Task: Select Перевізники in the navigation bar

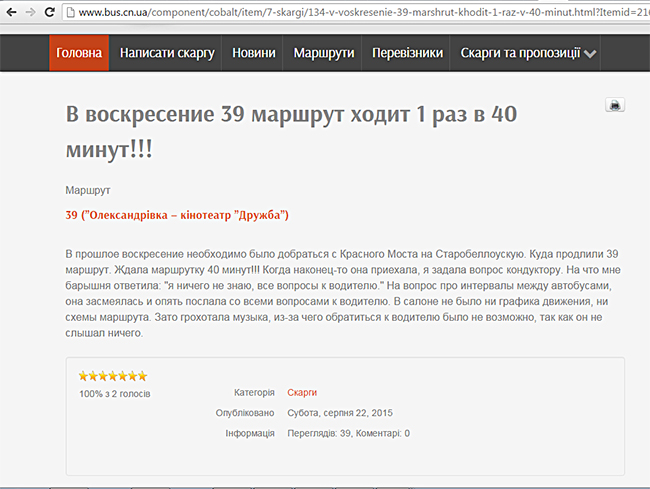Action: pyautogui.click(x=407, y=53)
